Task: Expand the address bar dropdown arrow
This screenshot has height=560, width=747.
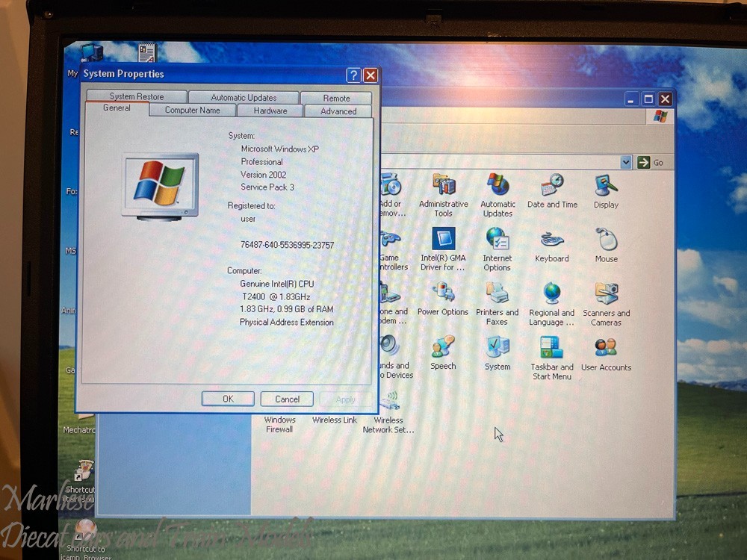Action: pyautogui.click(x=626, y=162)
